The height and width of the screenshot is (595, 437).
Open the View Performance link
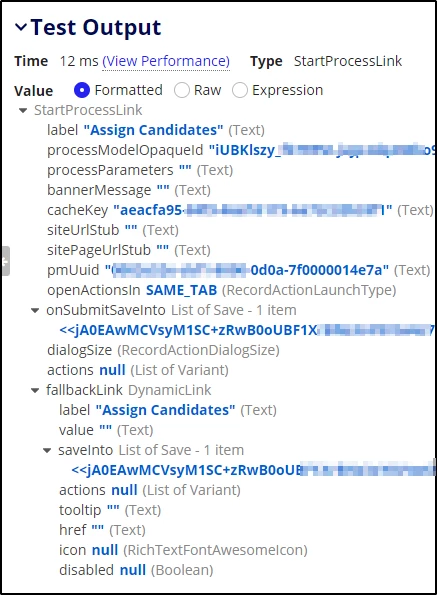coord(166,61)
